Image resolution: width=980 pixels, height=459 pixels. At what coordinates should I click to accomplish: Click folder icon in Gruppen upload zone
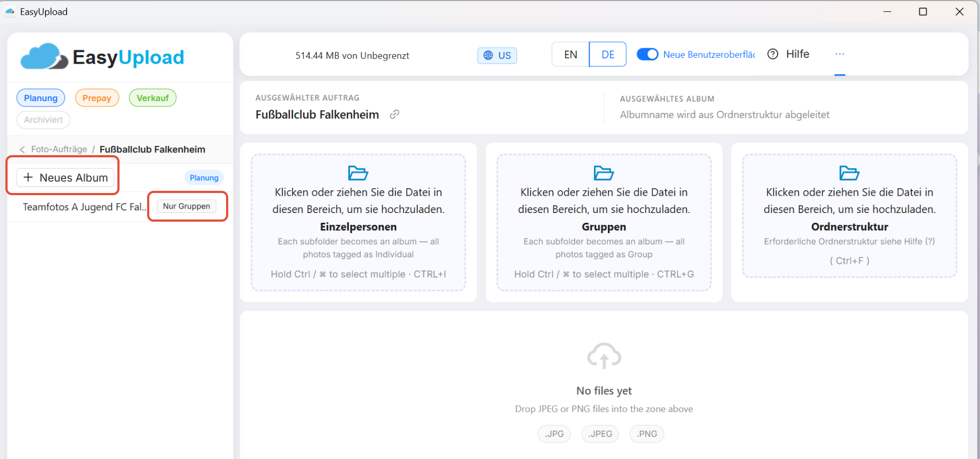[x=604, y=173]
